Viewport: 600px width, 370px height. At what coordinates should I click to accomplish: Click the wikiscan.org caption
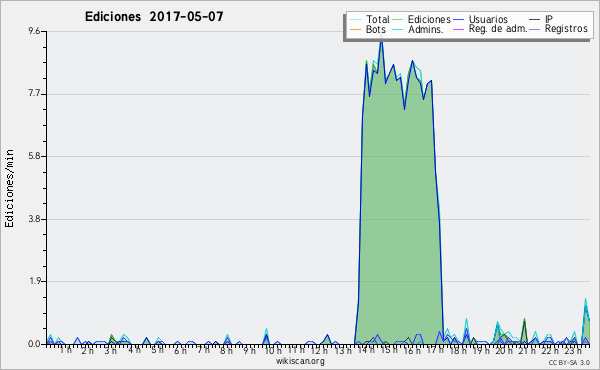(300, 361)
